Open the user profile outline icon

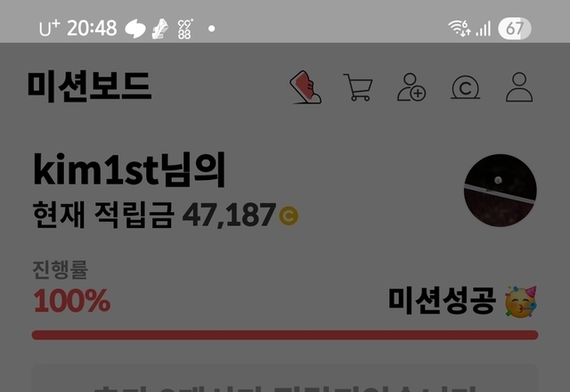tap(519, 87)
